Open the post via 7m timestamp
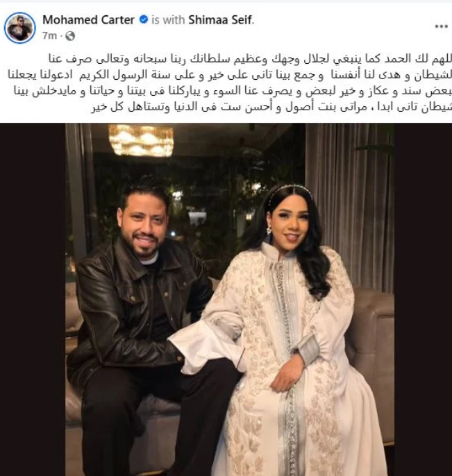 coord(49,36)
